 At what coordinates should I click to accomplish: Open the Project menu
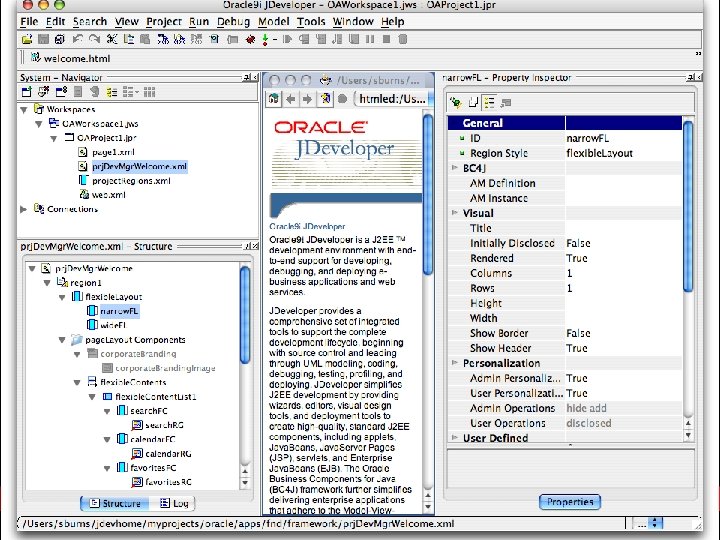[x=164, y=22]
